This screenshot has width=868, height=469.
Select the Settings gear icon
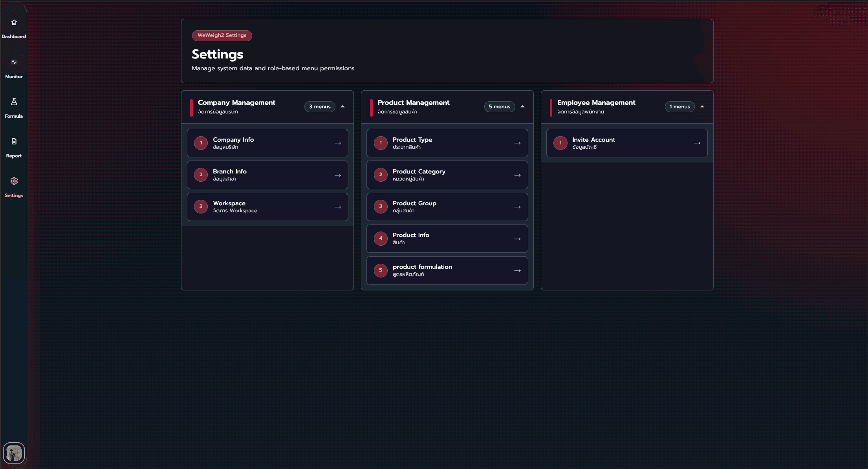[14, 181]
